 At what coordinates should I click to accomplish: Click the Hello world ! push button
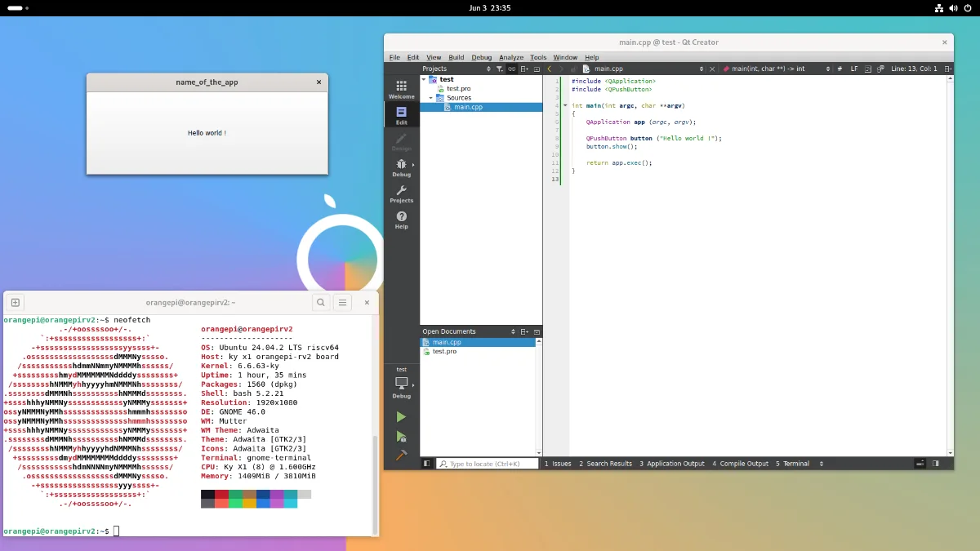(207, 132)
